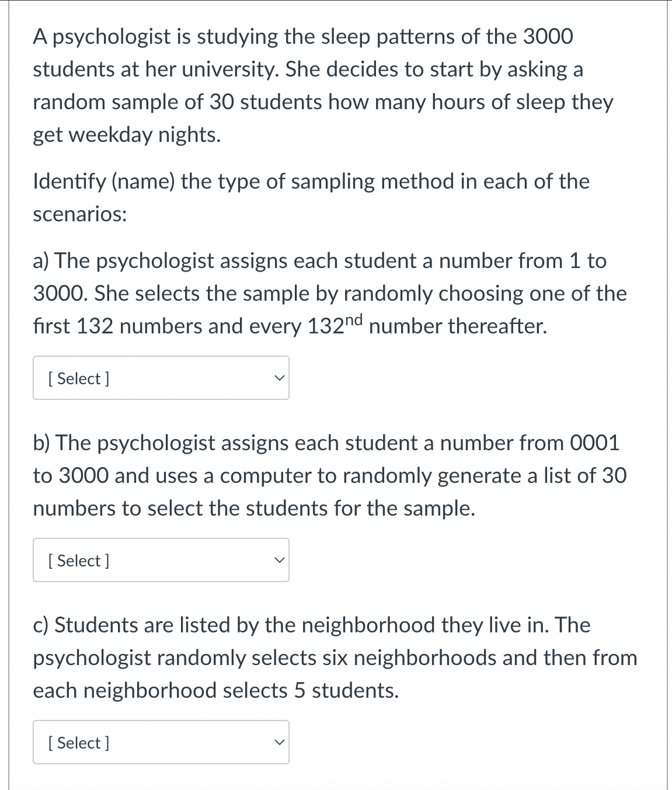This screenshot has width=672, height=790.
Task: Click the downward arrow beside question c's Select
Action: (279, 742)
